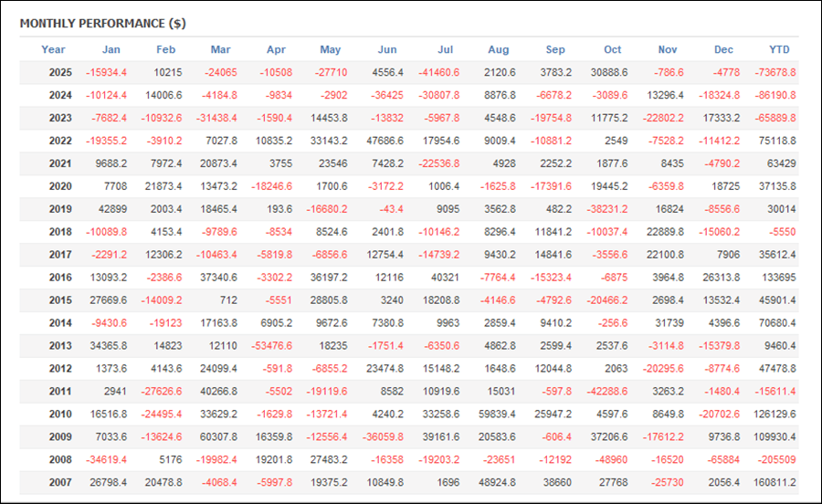
Task: Click the Jun column header
Action: click(x=387, y=49)
